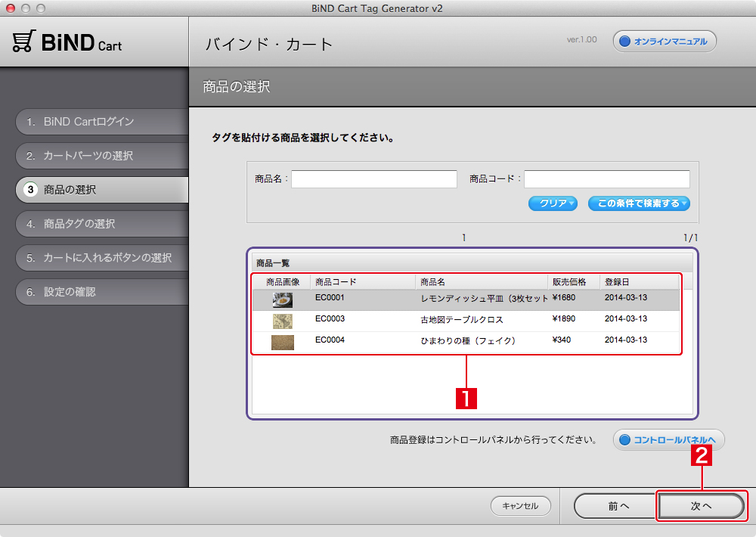Image resolution: width=756 pixels, height=537 pixels.
Task: Go to step 2 カートパーツの選択
Action: click(102, 156)
